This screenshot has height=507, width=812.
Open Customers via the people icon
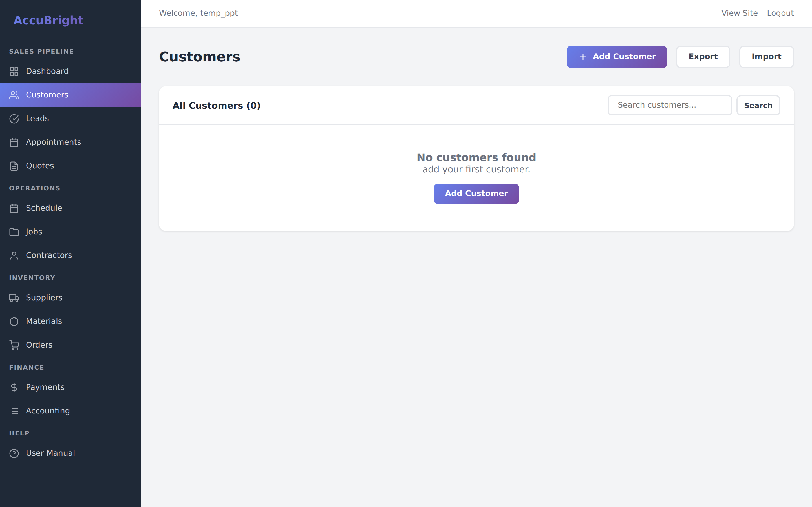click(x=14, y=95)
